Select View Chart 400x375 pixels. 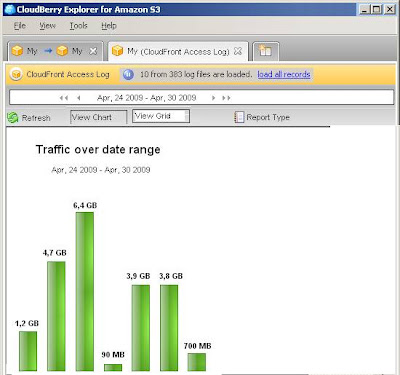pos(98,117)
